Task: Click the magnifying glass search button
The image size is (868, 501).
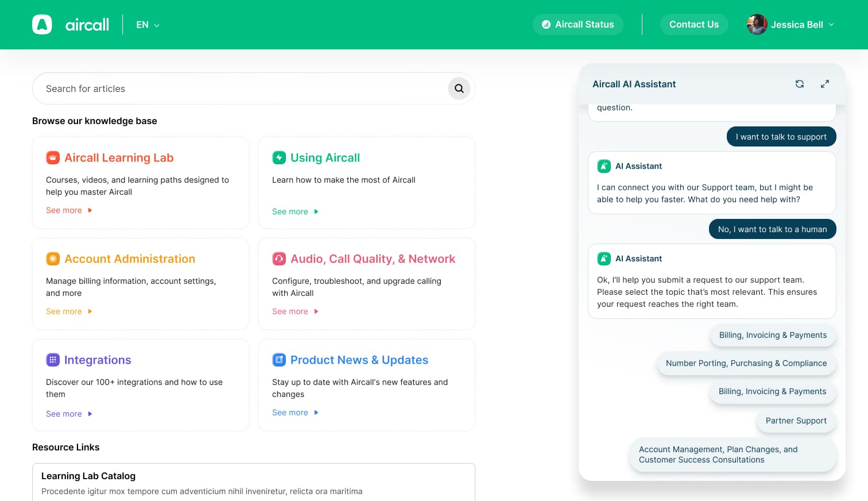Action: tap(459, 88)
